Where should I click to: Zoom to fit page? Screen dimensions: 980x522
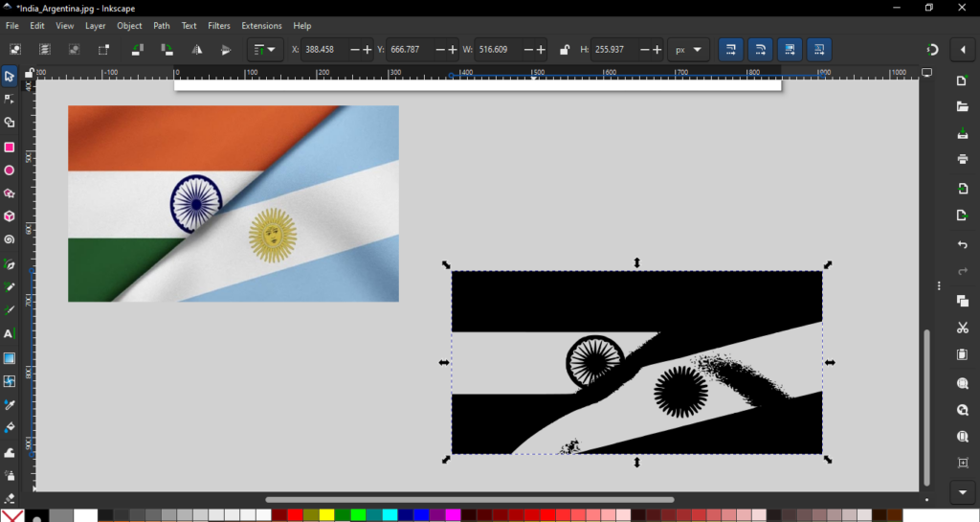[963, 437]
